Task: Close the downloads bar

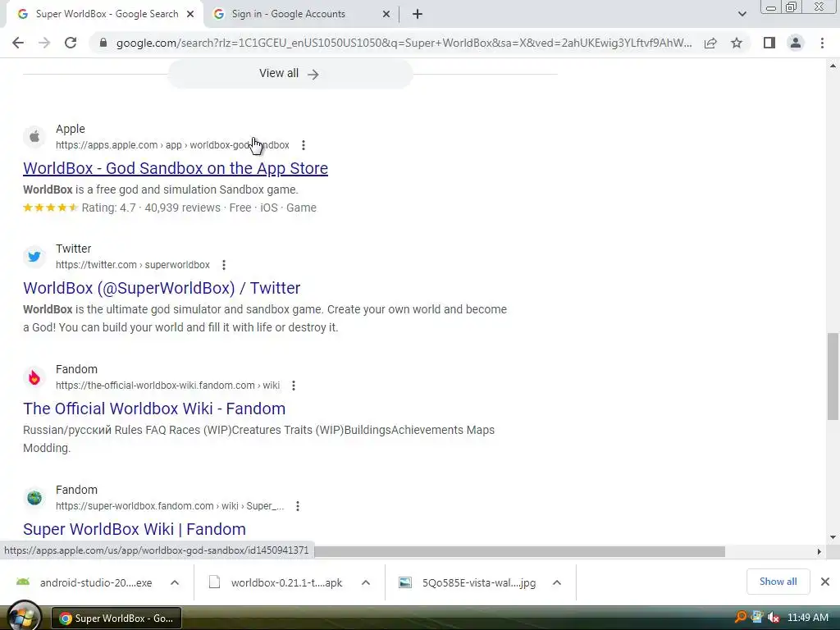Action: (825, 582)
